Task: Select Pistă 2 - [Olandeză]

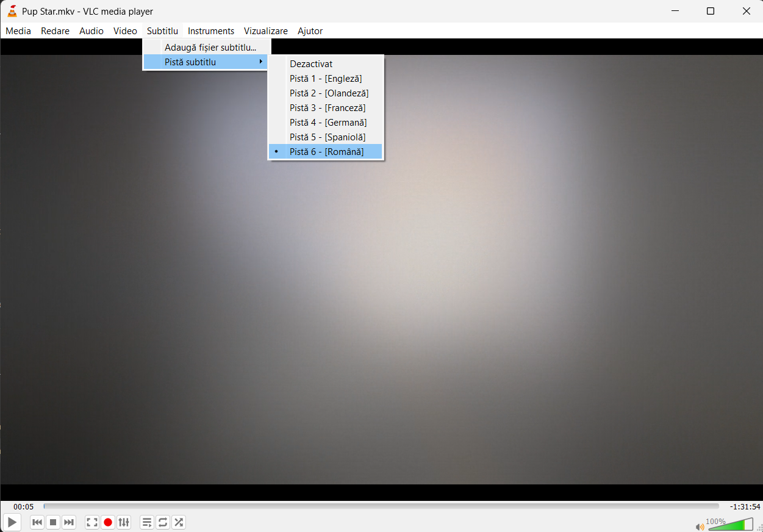Action: (326, 93)
